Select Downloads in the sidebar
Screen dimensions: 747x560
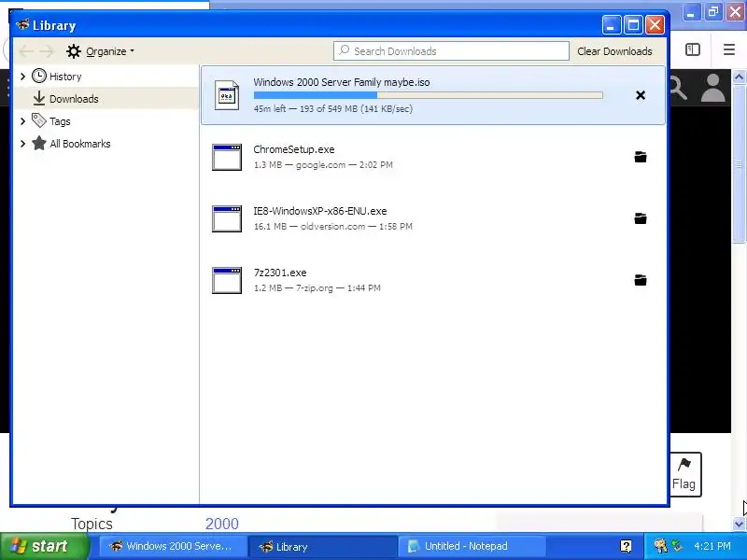74,99
